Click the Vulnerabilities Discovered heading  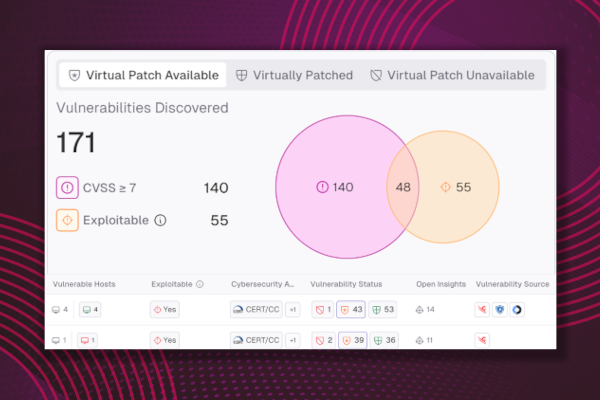click(x=142, y=108)
